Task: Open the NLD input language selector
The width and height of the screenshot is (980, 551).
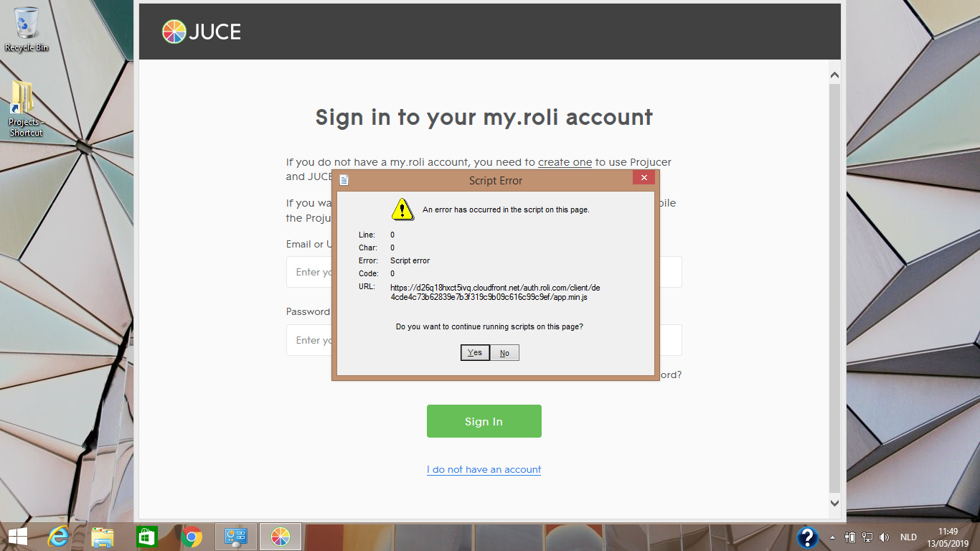Action: 908,537
